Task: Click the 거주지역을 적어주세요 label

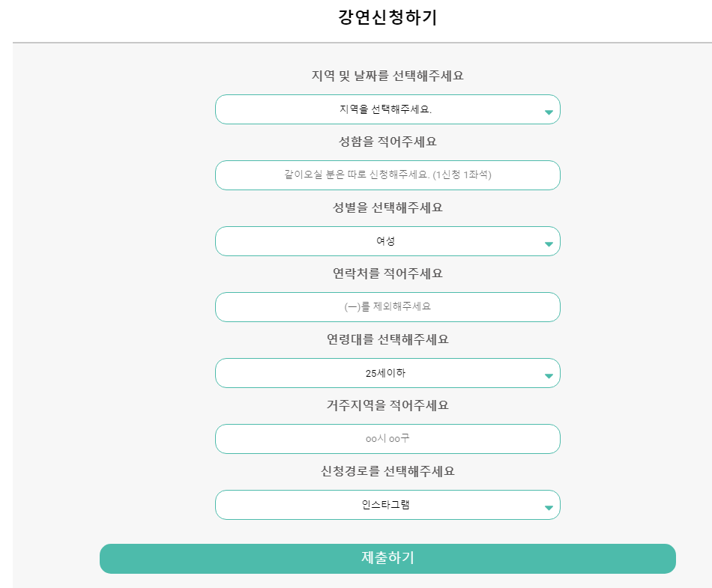Action: 387,405
